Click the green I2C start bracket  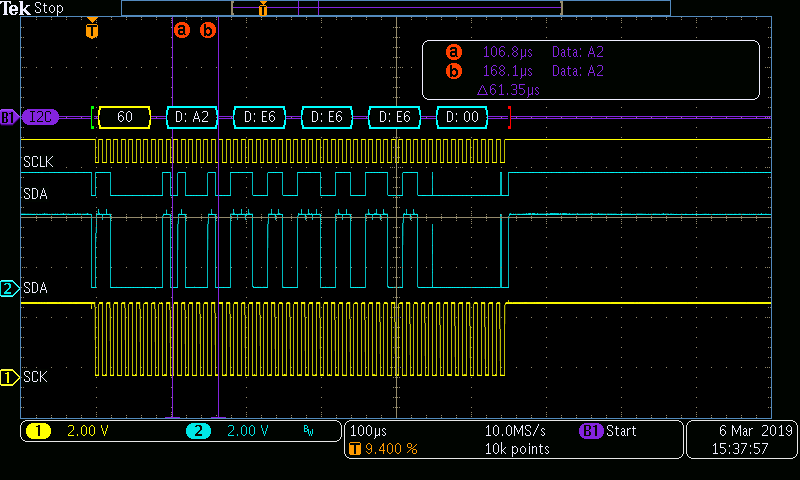click(x=93, y=117)
